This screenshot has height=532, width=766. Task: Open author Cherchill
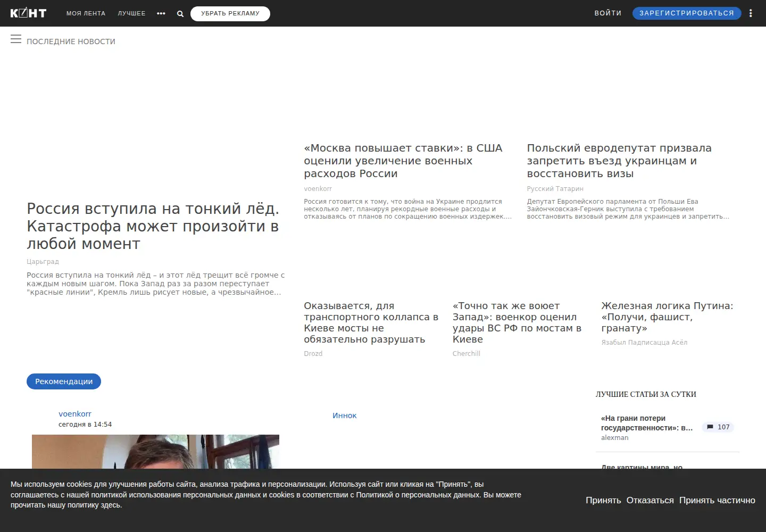click(467, 354)
